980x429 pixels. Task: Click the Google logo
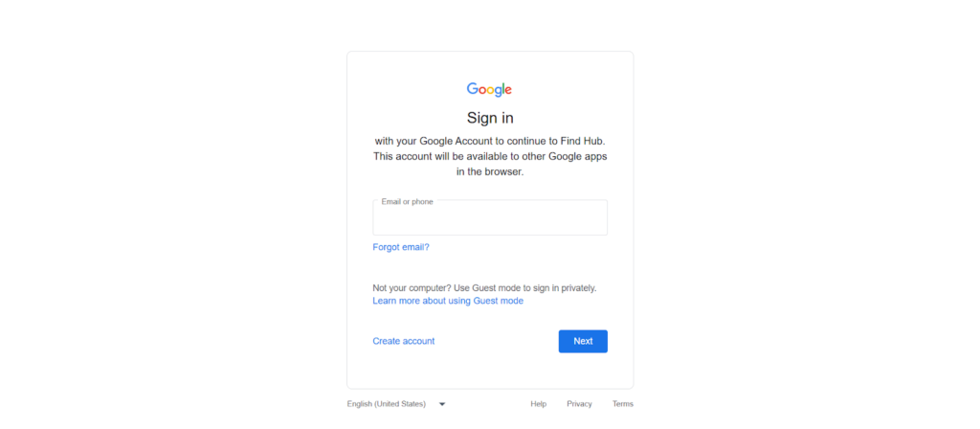489,89
